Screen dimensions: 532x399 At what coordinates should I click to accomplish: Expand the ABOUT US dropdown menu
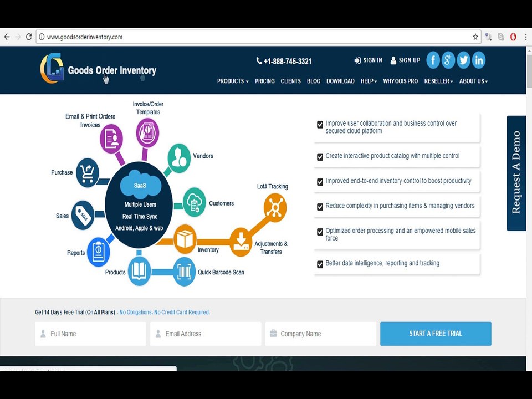point(474,81)
